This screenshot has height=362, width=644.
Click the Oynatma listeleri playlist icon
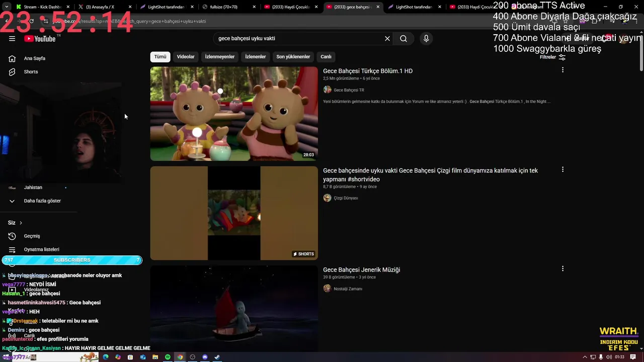pyautogui.click(x=12, y=249)
